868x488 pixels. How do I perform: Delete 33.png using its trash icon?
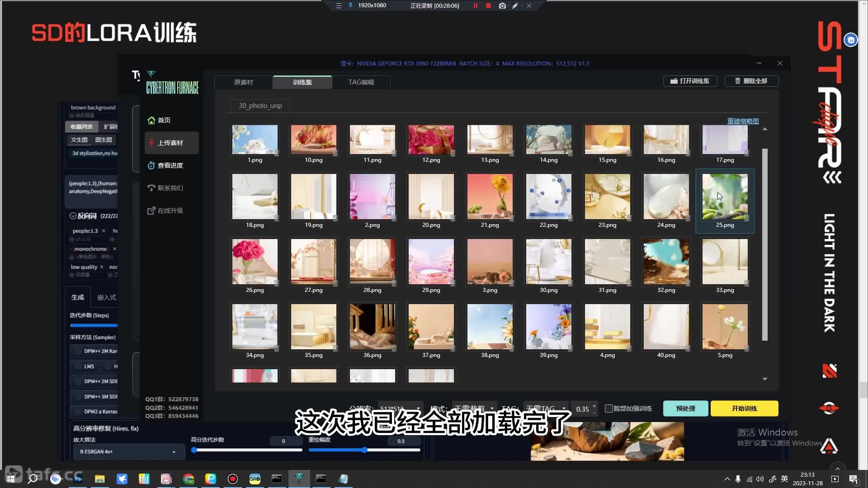point(746,283)
